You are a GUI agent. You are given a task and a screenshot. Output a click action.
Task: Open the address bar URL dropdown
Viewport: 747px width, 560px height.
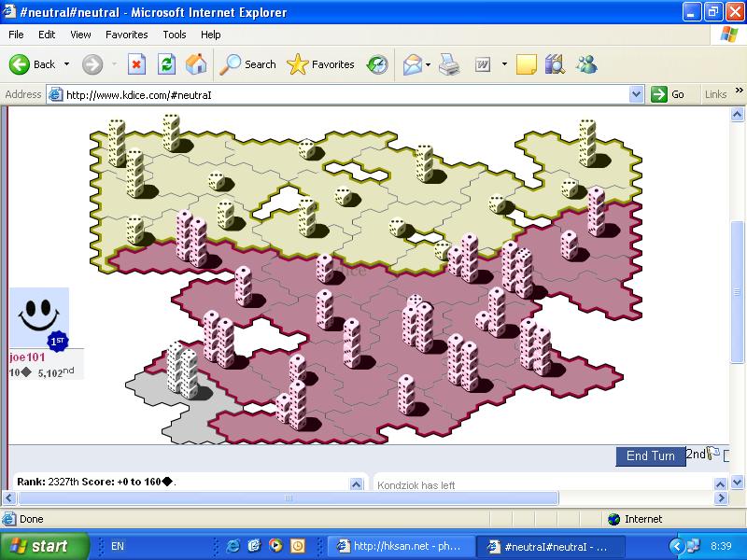pyautogui.click(x=637, y=95)
